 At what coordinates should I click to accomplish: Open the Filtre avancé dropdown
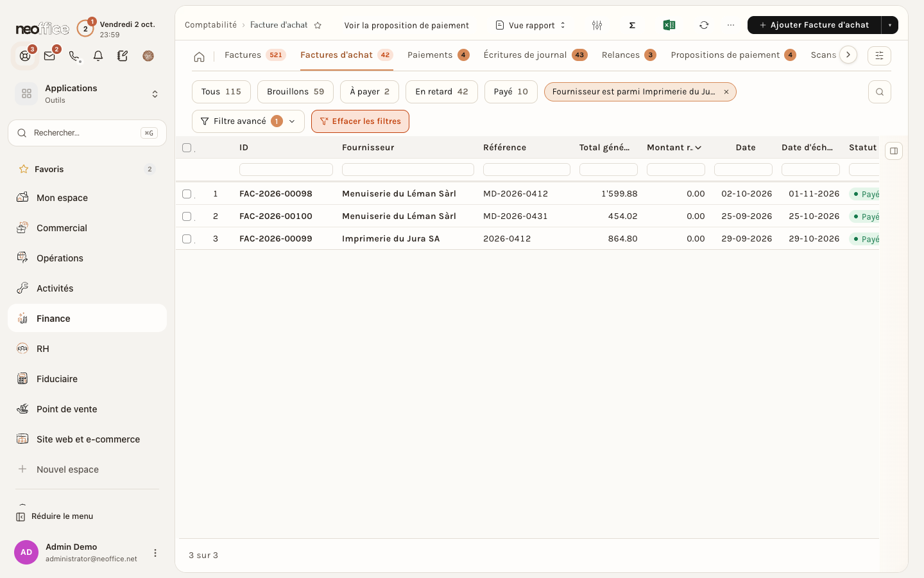click(x=248, y=121)
